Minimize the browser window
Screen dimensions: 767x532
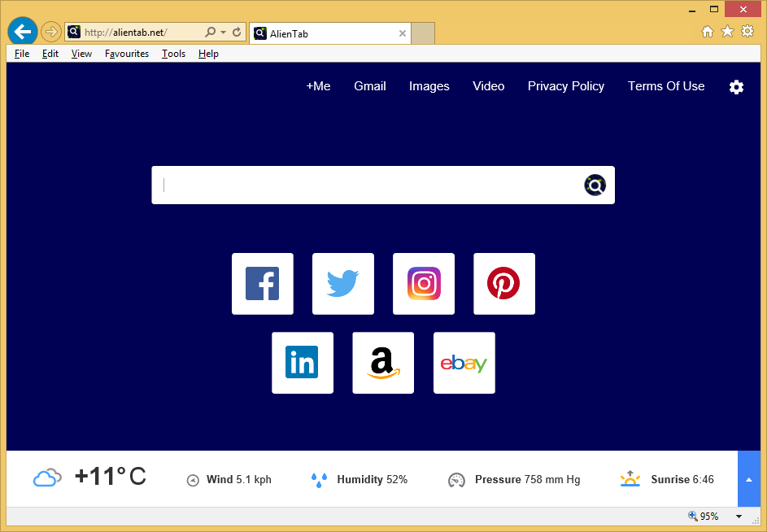tap(692, 10)
